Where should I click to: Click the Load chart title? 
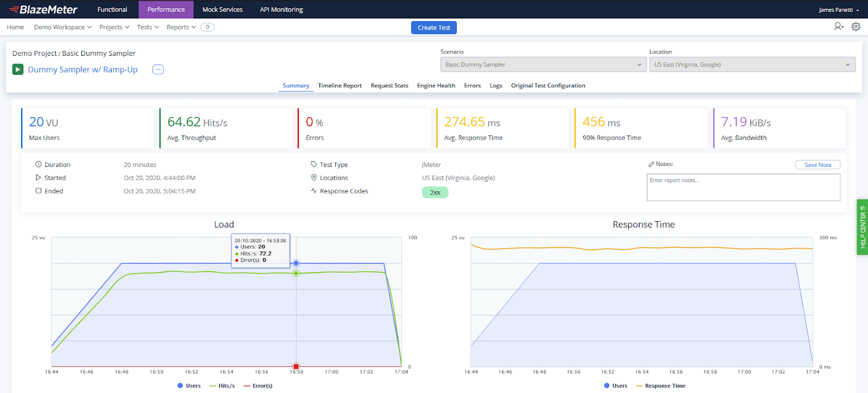coord(224,224)
